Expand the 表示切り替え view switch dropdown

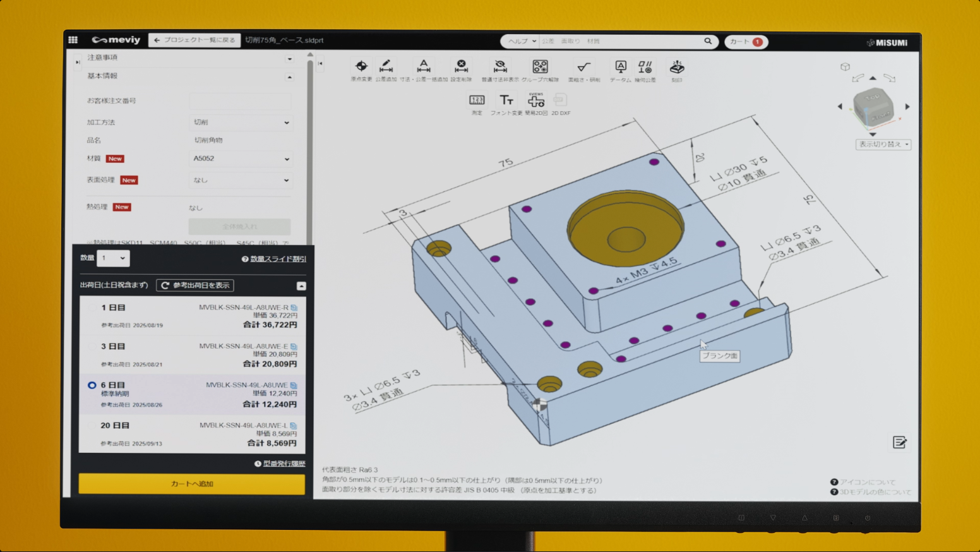point(883,145)
